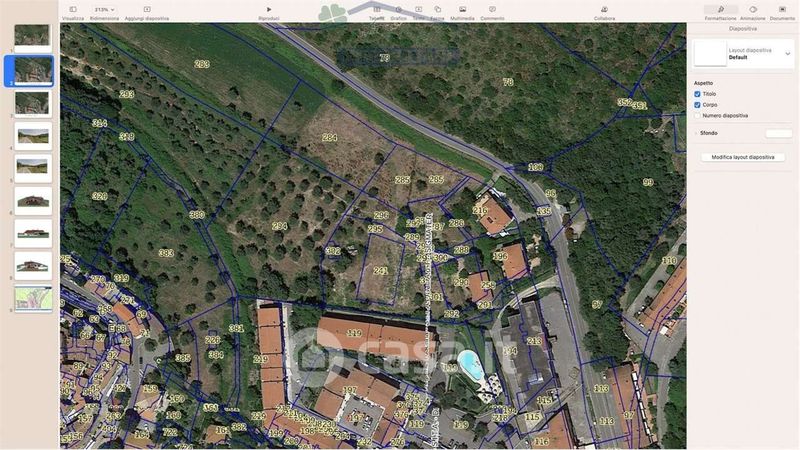This screenshot has height=450, width=800.
Task: Insert a shape using Forma
Action: [x=437, y=9]
